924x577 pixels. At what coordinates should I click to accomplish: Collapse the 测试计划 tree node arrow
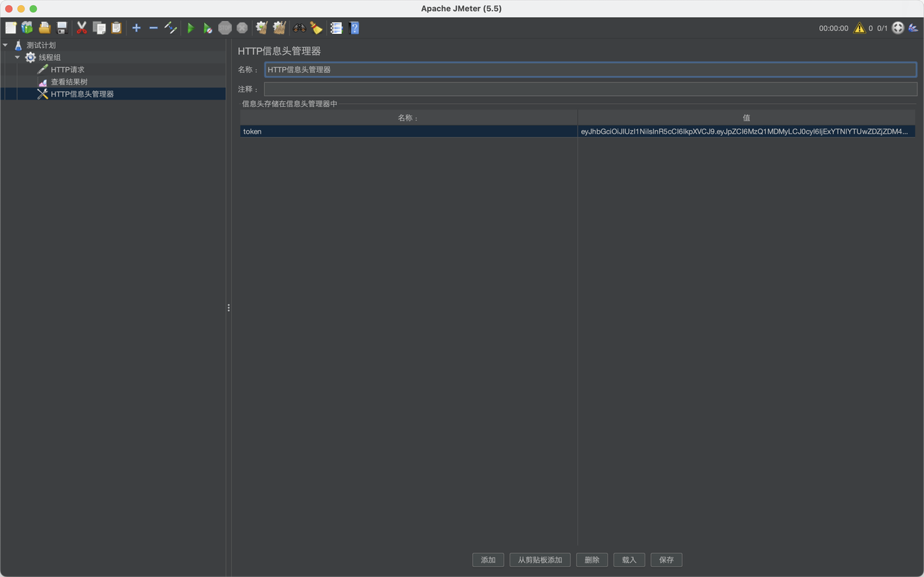6,45
